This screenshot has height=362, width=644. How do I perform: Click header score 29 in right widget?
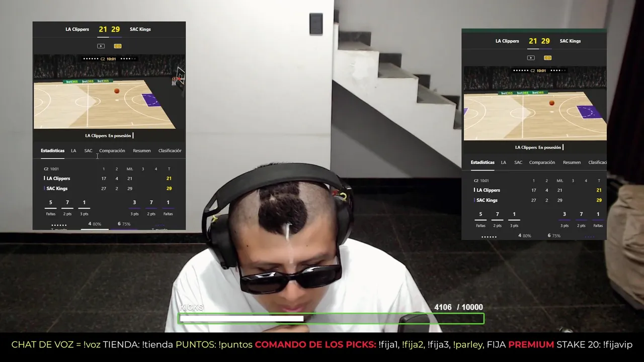(545, 41)
